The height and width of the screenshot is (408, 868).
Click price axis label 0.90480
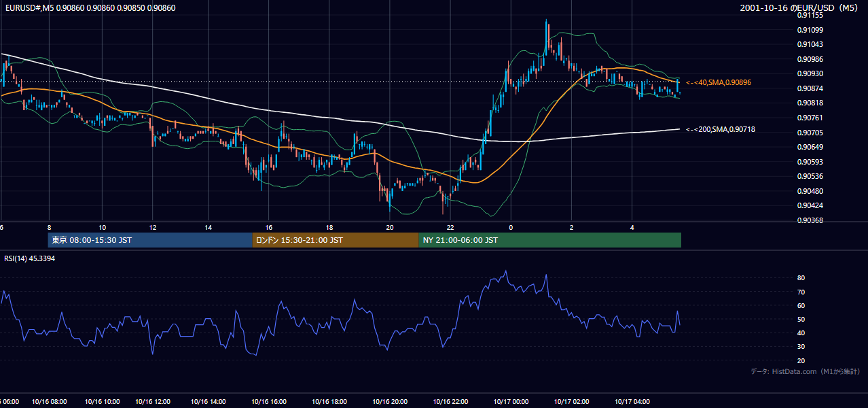(x=810, y=191)
